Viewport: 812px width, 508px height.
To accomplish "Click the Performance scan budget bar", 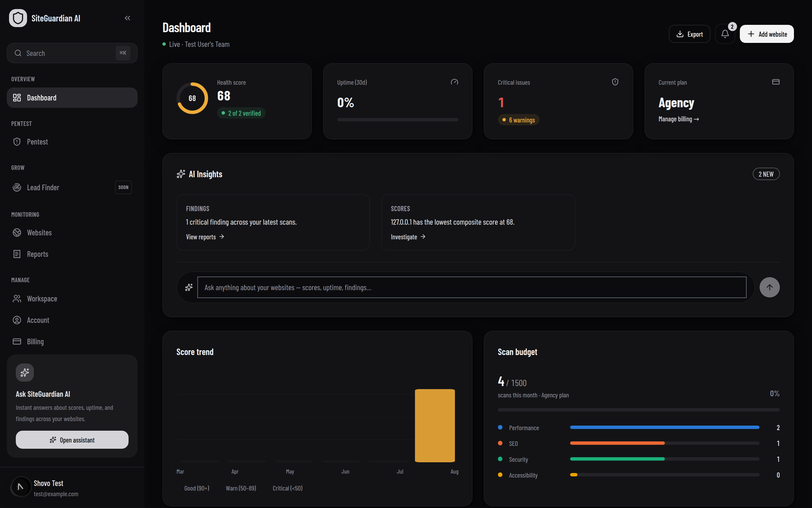I will coord(664,427).
